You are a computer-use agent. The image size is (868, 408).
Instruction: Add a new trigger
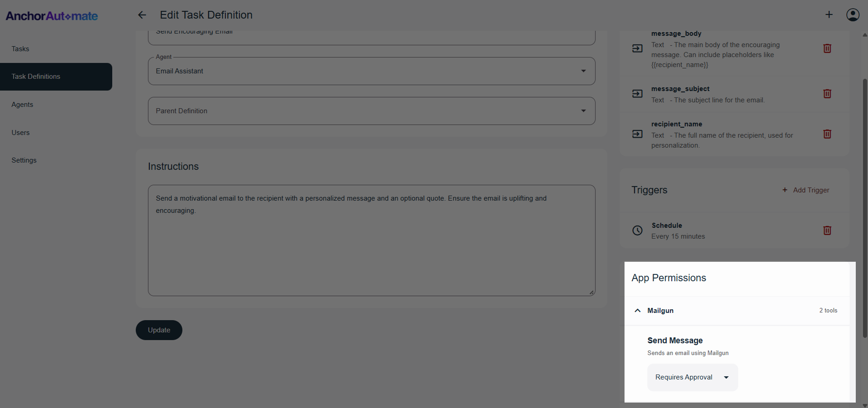(x=806, y=190)
